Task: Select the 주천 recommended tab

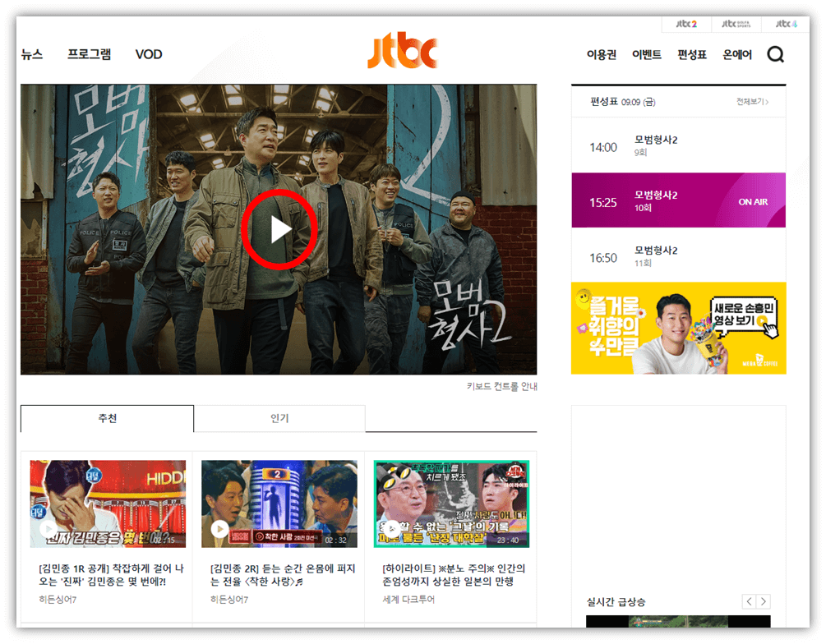Action: click(106, 418)
